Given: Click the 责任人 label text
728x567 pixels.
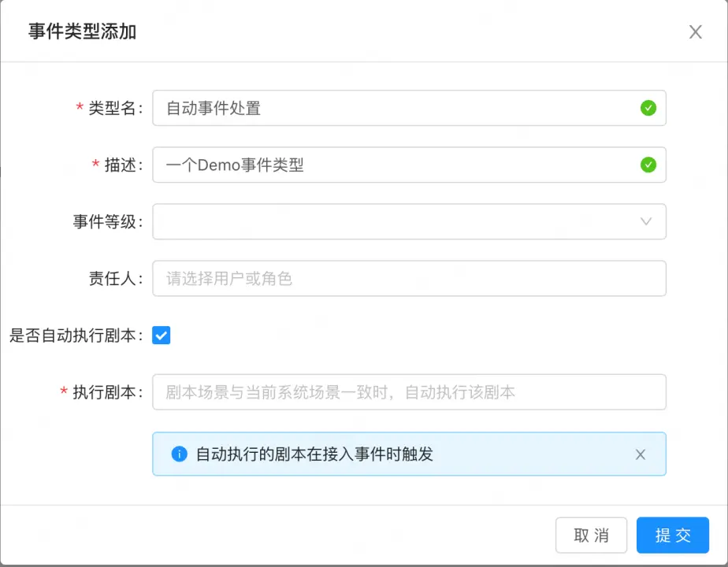Looking at the screenshot, I should point(113,279).
